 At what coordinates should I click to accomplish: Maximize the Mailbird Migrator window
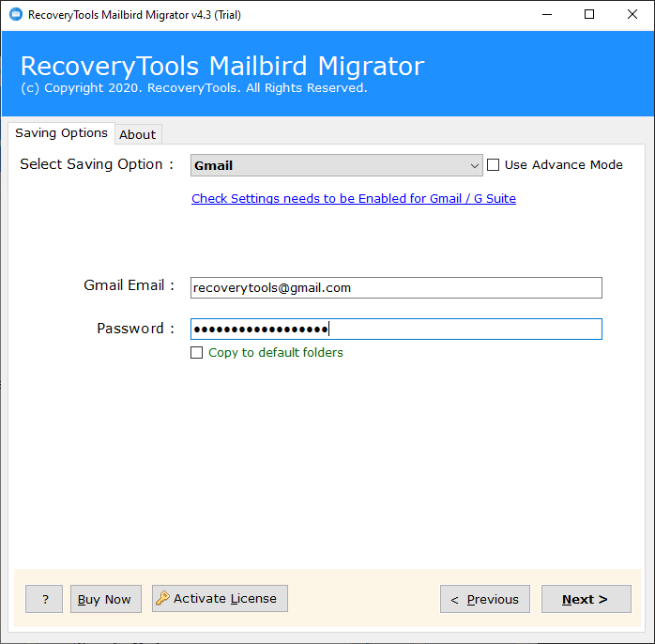click(589, 15)
